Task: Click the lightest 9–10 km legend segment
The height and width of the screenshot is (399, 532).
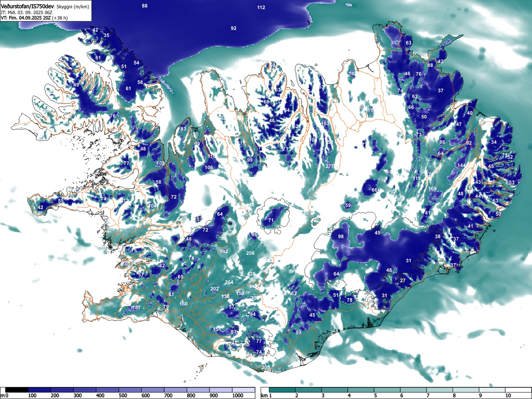Action: click(492, 390)
